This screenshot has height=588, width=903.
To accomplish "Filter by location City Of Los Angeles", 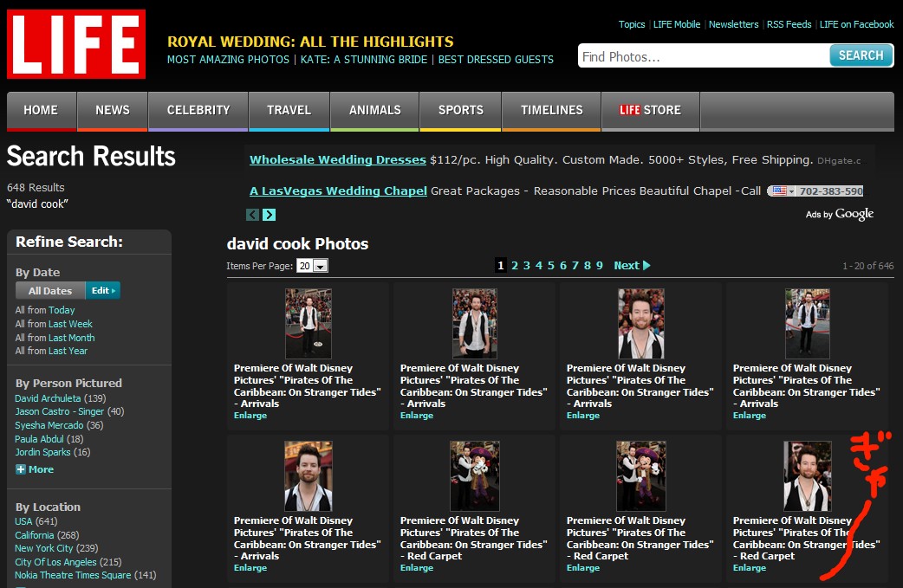I will [x=55, y=562].
